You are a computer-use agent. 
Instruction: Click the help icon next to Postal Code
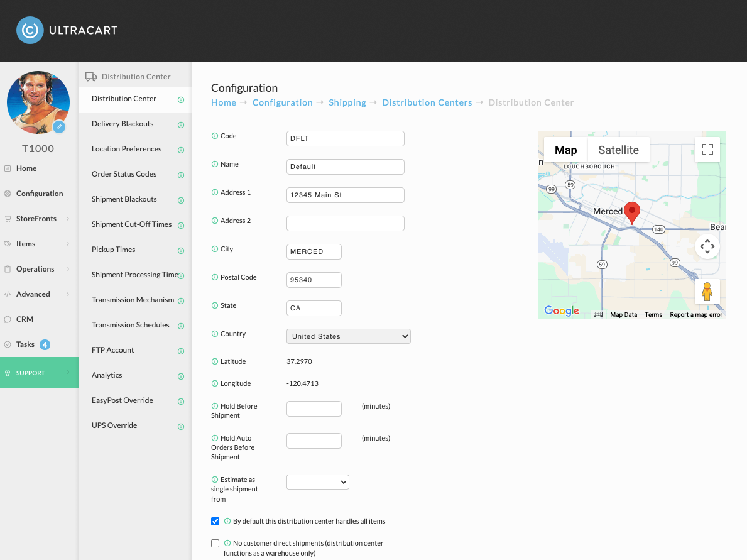pos(214,277)
